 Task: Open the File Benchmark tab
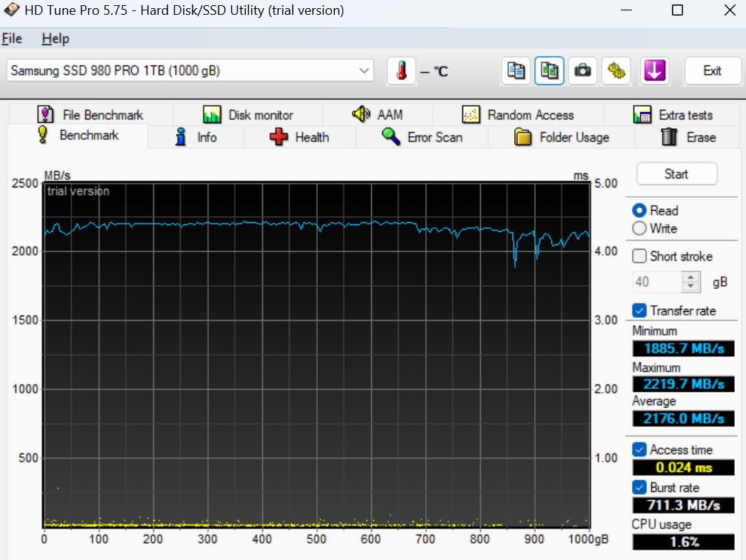coord(91,115)
